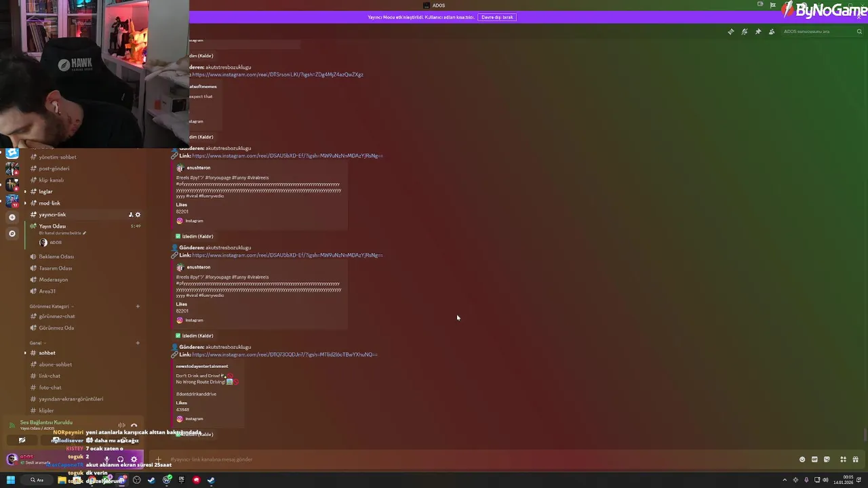Expand the sohbet channel arrow
The width and height of the screenshot is (868, 488).
pos(25,353)
